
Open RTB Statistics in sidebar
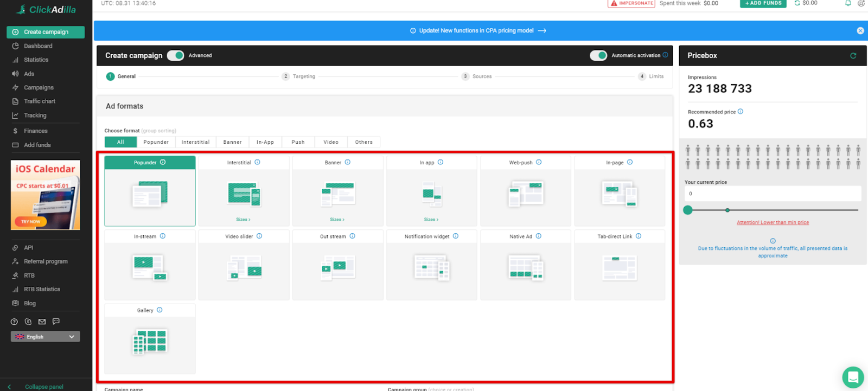coord(42,289)
